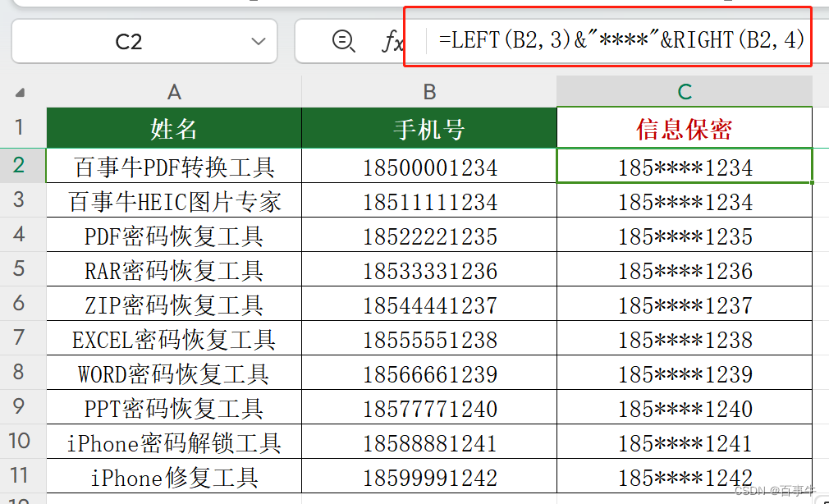Image resolution: width=829 pixels, height=504 pixels.
Task: Click masked cell 185****1238
Action: click(685, 338)
